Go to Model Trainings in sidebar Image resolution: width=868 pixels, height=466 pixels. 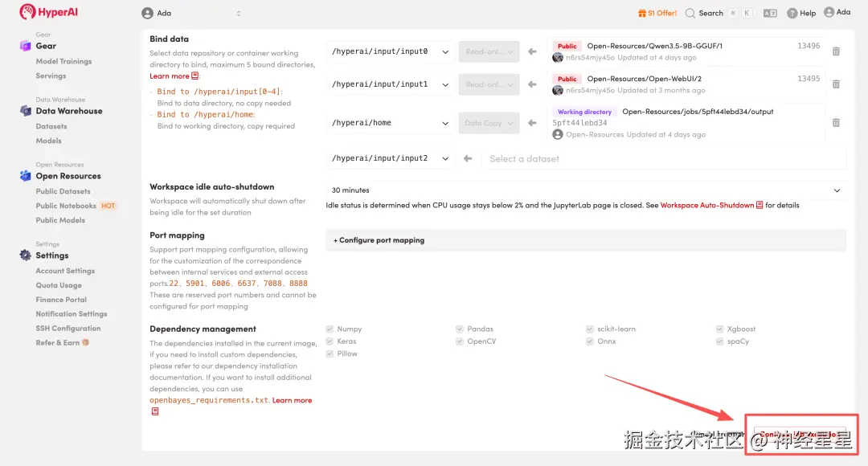[x=63, y=61]
